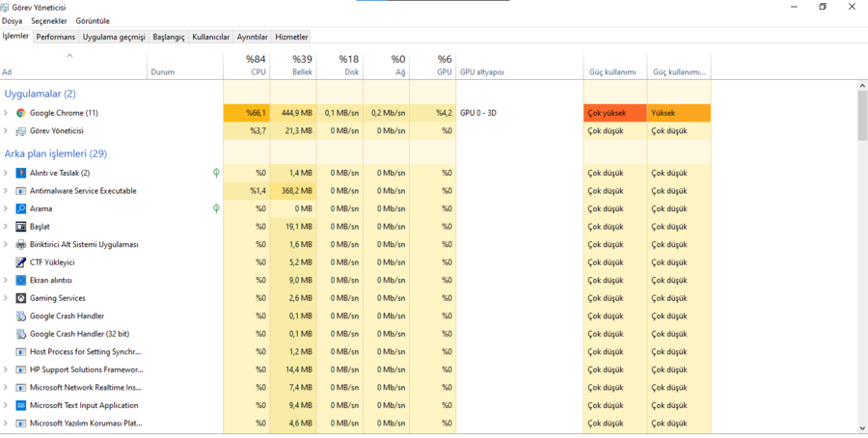Expand Biriktirici Alt Sistemi Uygulaması row
Viewport: 868px width, 438px height.
(x=6, y=245)
